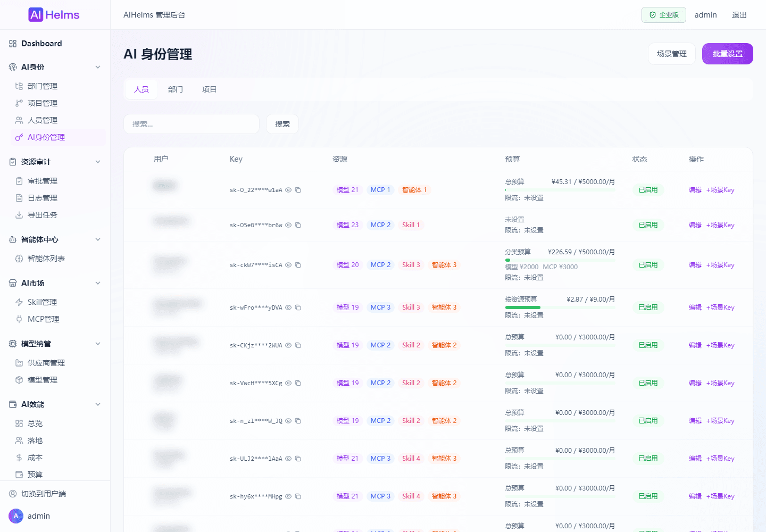Click budget progress bar in sk-wFro row
Image resolution: width=766 pixels, height=532 pixels.
[x=560, y=307]
